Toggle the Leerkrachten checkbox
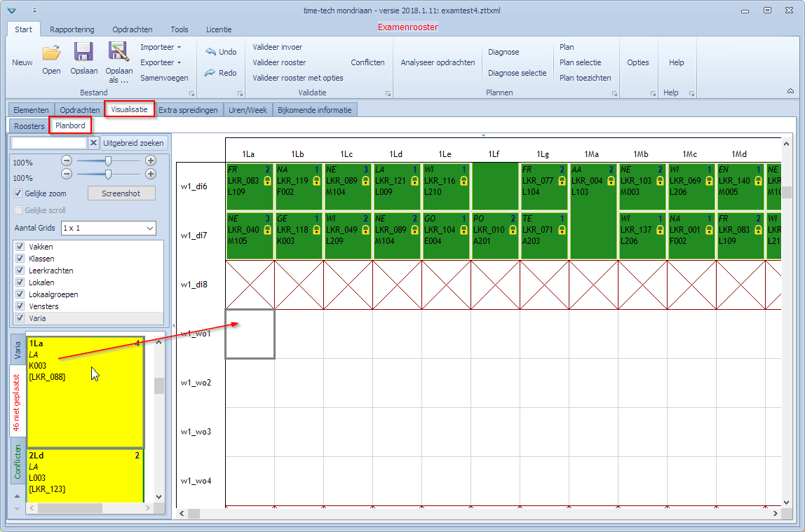The width and height of the screenshot is (805, 532). point(20,271)
